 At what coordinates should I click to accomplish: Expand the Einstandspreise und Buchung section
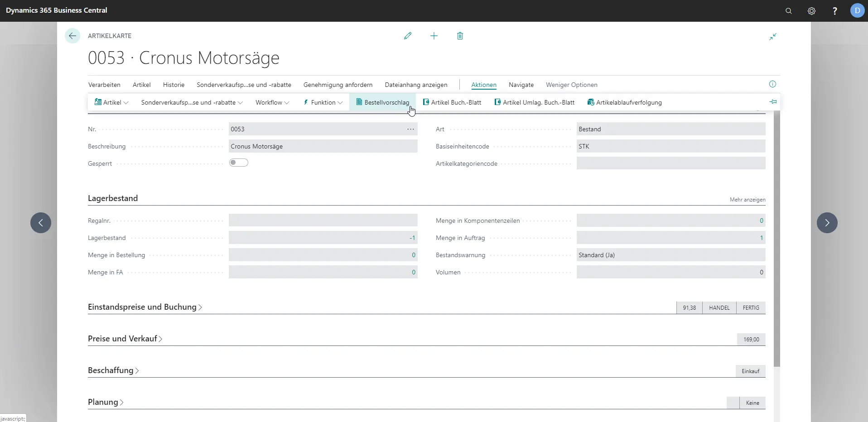145,307
